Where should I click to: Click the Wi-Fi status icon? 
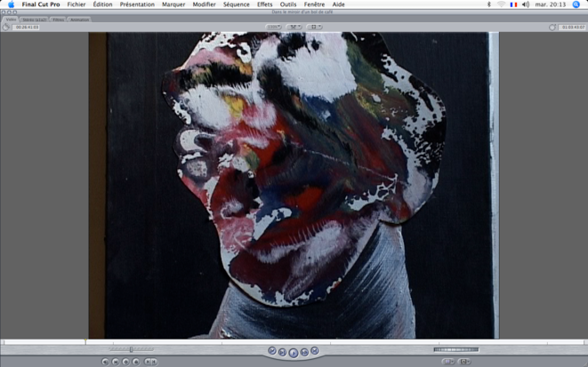(502, 4)
